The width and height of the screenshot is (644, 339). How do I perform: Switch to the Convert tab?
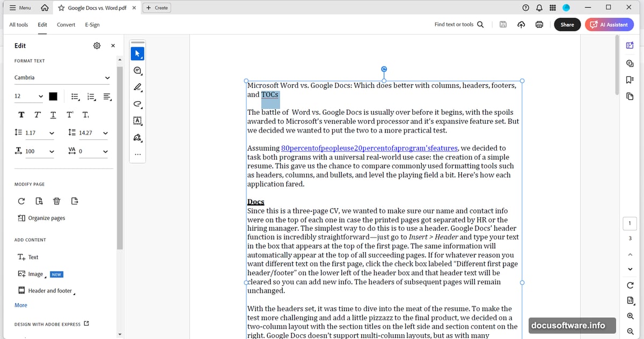pos(66,25)
